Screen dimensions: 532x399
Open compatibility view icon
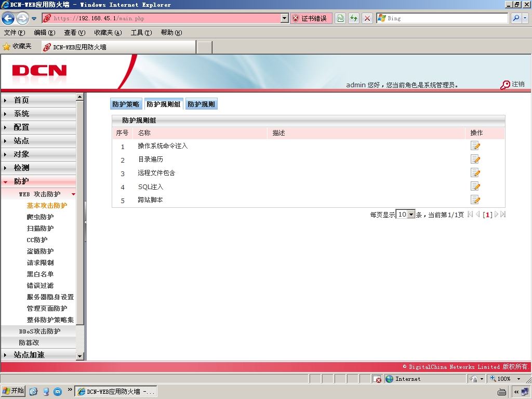pos(340,18)
